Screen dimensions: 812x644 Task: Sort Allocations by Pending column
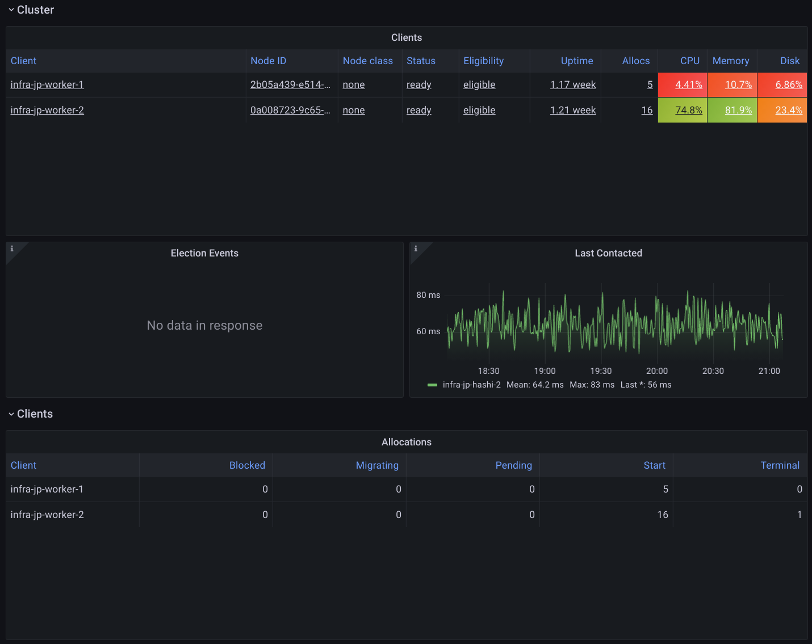(513, 465)
